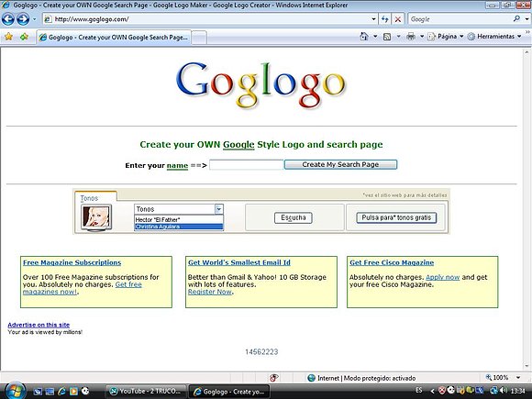Launch the orange media player quick launch icon

click(73, 392)
